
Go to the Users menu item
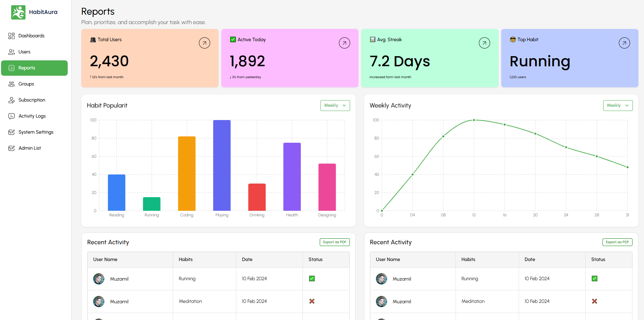(34, 52)
